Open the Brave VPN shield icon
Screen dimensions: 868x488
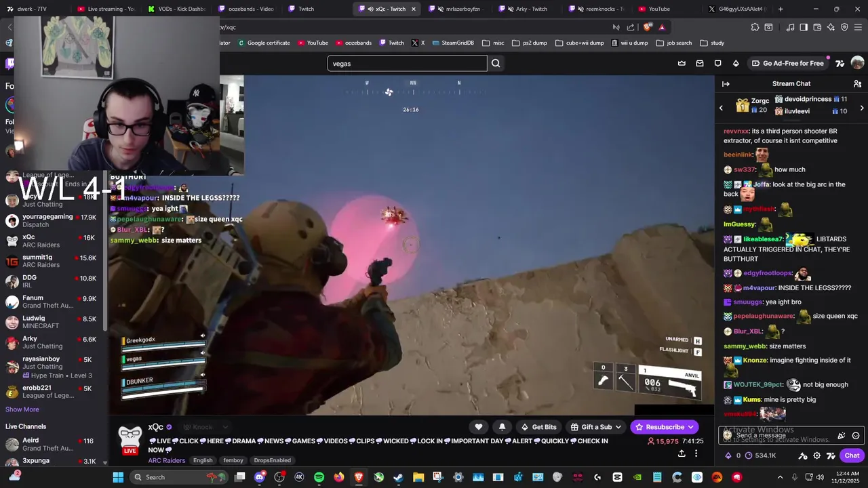[x=844, y=27]
